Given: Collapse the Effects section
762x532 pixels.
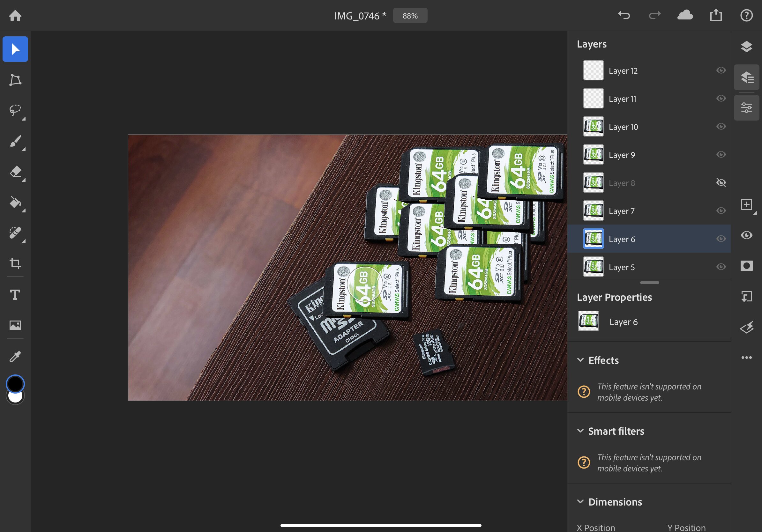Looking at the screenshot, I should [x=580, y=360].
